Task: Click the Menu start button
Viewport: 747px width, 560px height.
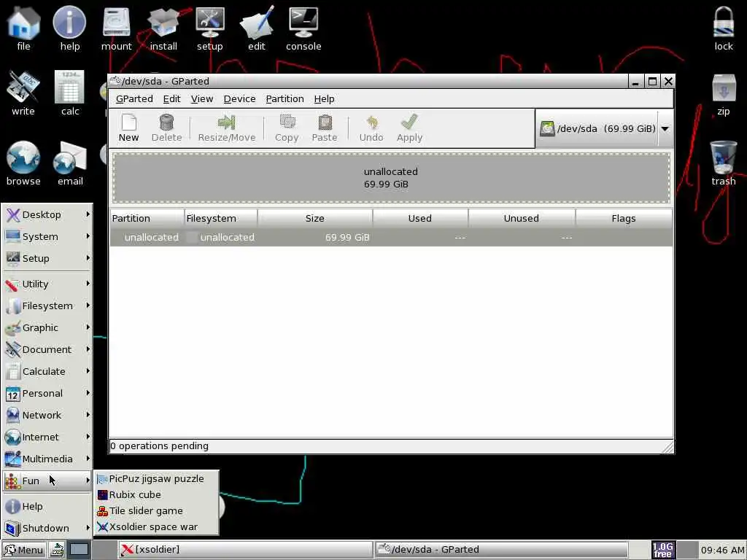Action: pyautogui.click(x=24, y=550)
